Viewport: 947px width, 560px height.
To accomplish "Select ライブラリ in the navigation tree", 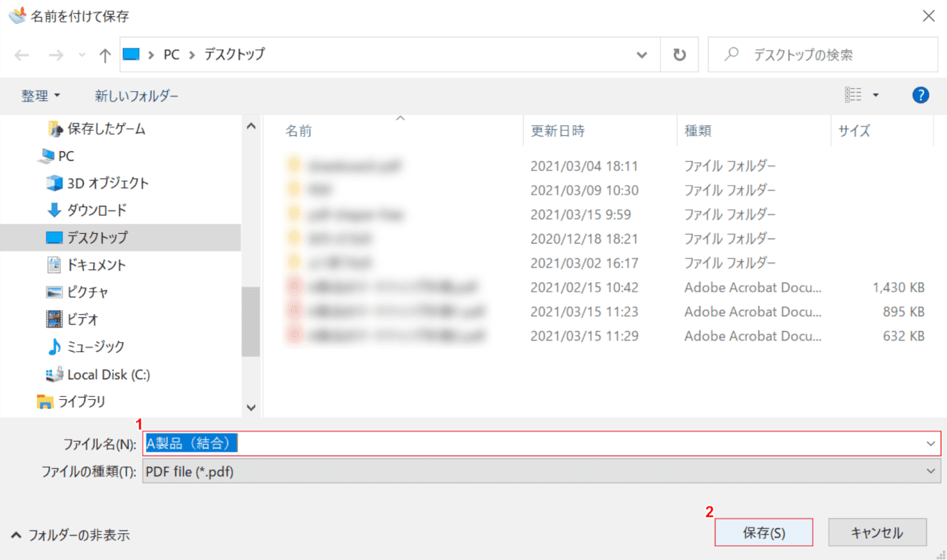I will pos(71,402).
